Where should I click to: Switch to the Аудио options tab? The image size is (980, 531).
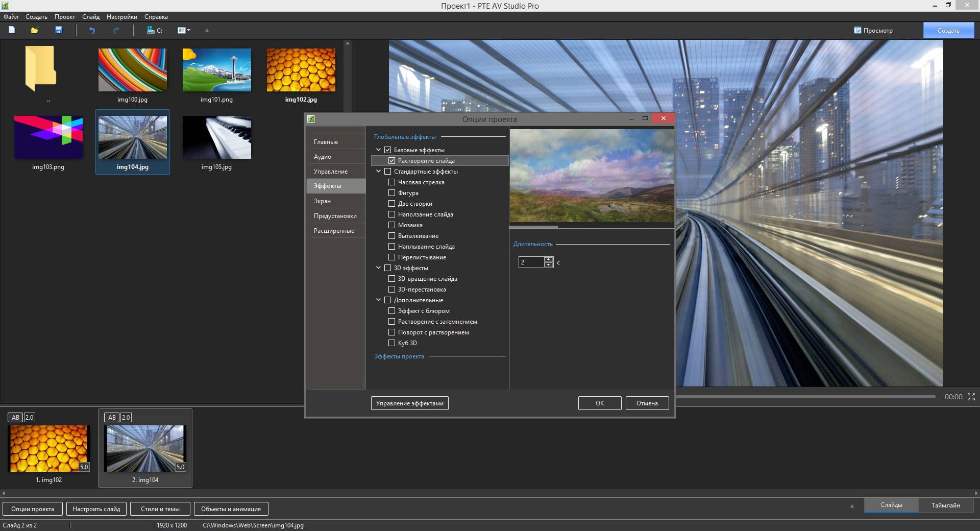click(336, 157)
